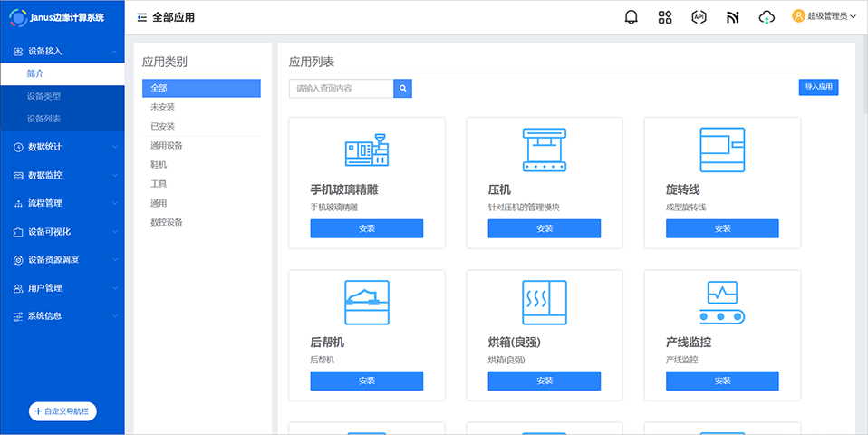Viewport: 868px width, 435px height.
Task: Open the 超级管理员 user dropdown
Action: point(825,16)
